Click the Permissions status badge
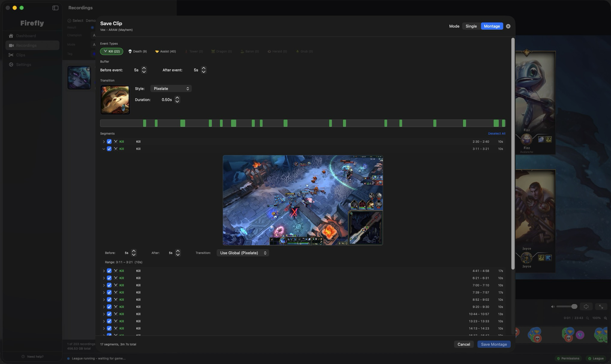Image resolution: width=611 pixels, height=364 pixels. click(568, 358)
